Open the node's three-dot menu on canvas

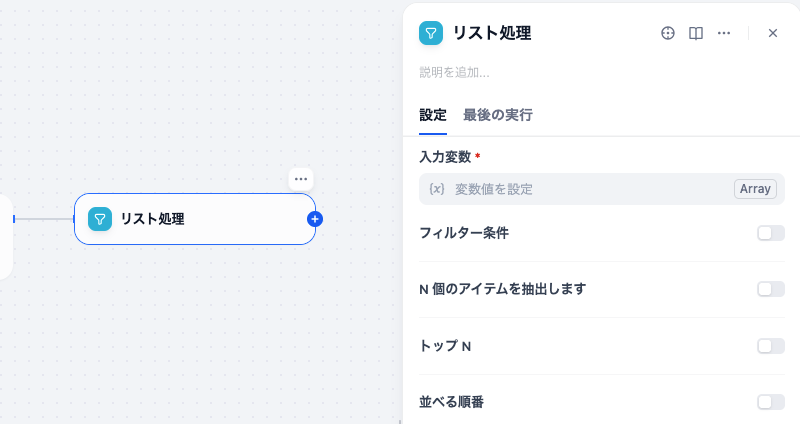click(301, 179)
